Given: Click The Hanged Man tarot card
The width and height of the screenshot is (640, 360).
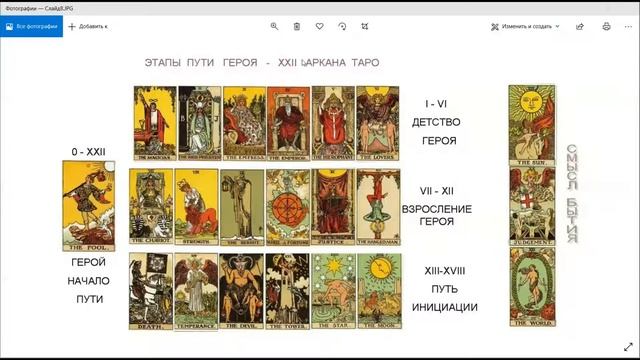Looking at the screenshot, I should [x=378, y=207].
